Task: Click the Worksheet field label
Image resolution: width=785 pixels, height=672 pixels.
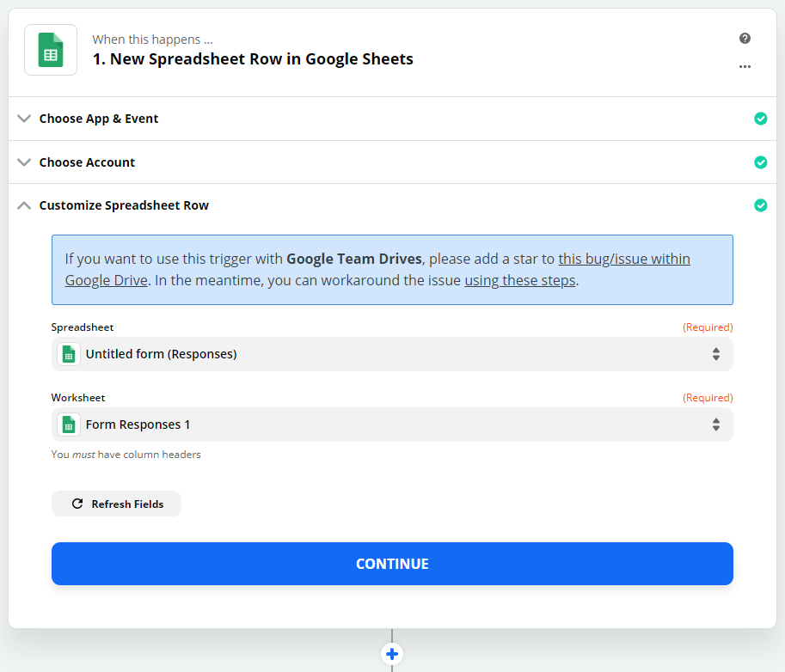Action: coord(78,398)
